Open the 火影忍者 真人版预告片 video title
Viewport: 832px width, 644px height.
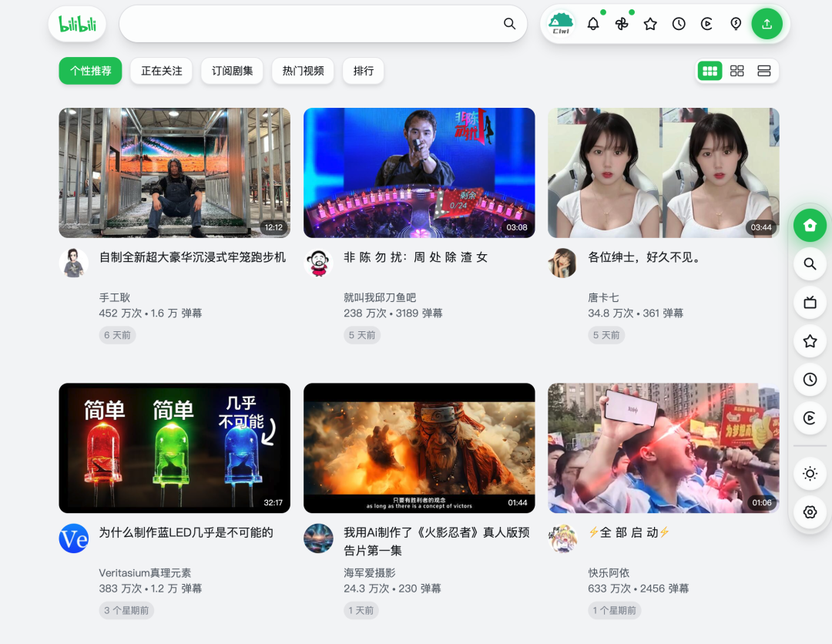[x=437, y=542]
